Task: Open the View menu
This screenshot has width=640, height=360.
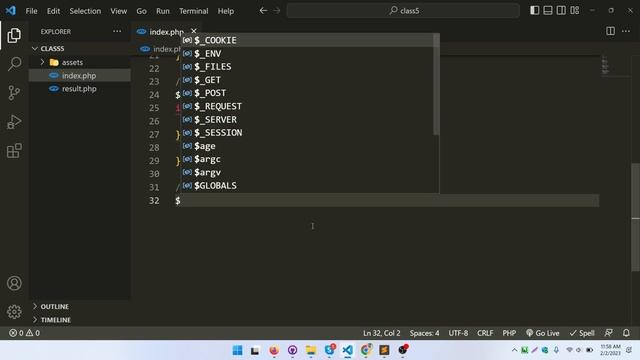Action: pyautogui.click(x=118, y=11)
